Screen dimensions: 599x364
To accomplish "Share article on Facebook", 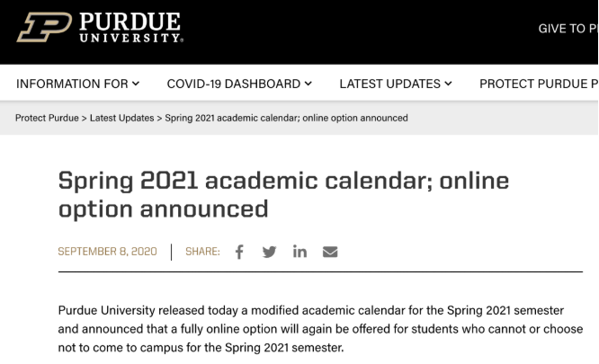I will [x=239, y=252].
